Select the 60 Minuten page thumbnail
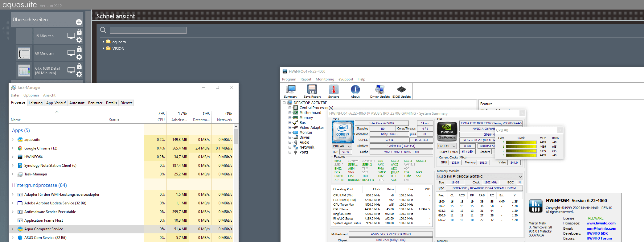 (24, 53)
